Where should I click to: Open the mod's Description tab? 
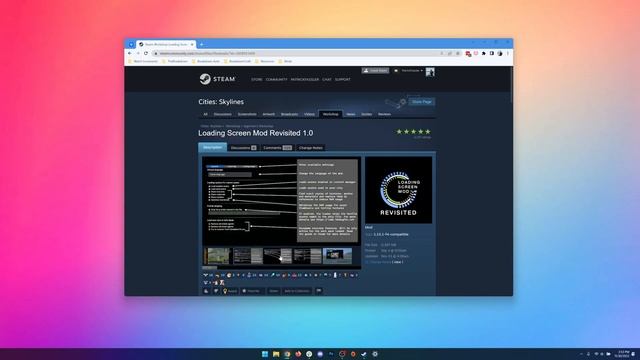click(213, 147)
